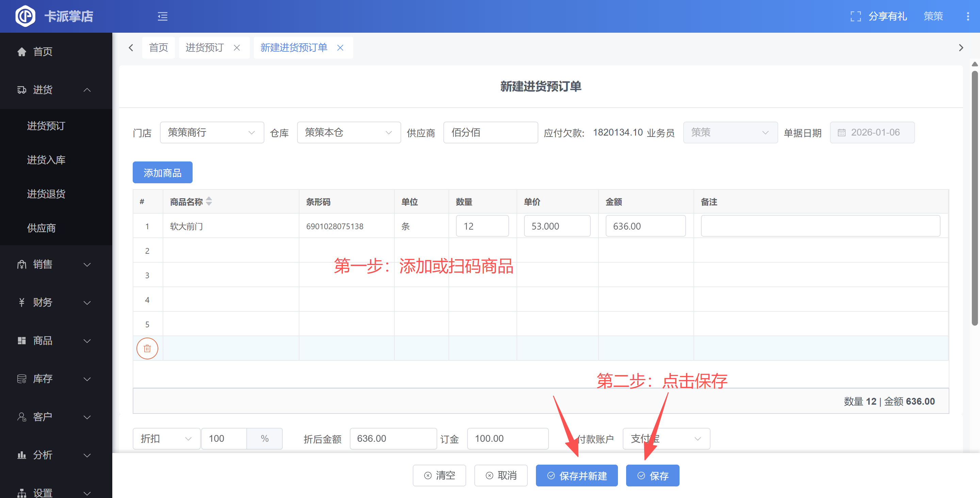Image resolution: width=980 pixels, height=498 pixels.
Task: Click the 添加商品 button
Action: tap(162, 172)
